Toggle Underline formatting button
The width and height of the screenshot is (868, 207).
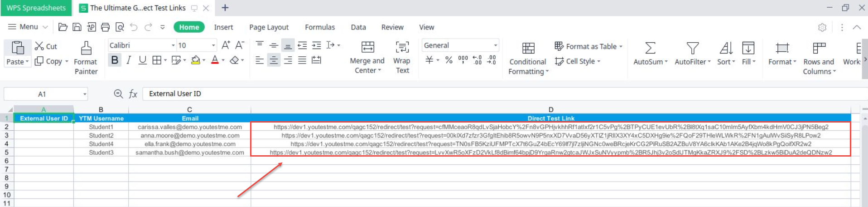pos(142,60)
